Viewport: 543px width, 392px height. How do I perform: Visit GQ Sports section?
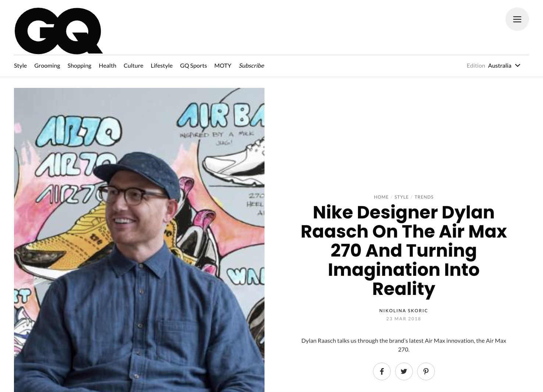tap(193, 65)
